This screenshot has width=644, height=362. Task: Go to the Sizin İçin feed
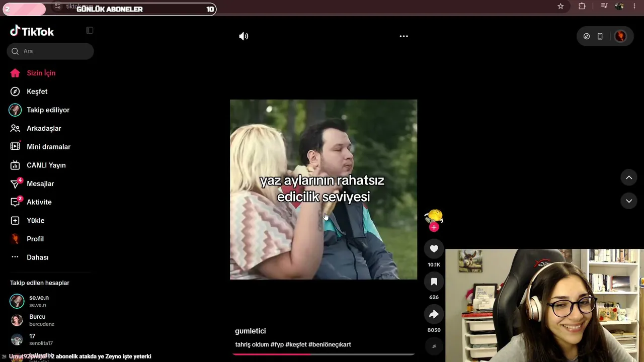(41, 73)
